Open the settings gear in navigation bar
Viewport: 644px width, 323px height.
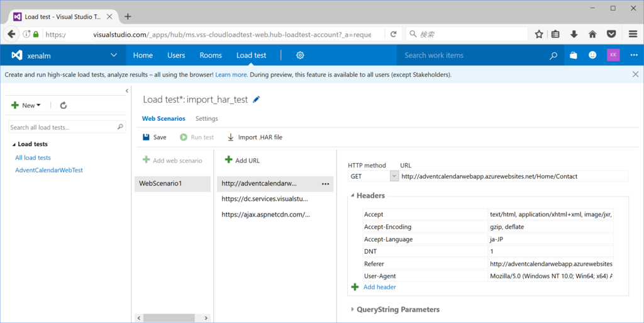click(x=300, y=55)
